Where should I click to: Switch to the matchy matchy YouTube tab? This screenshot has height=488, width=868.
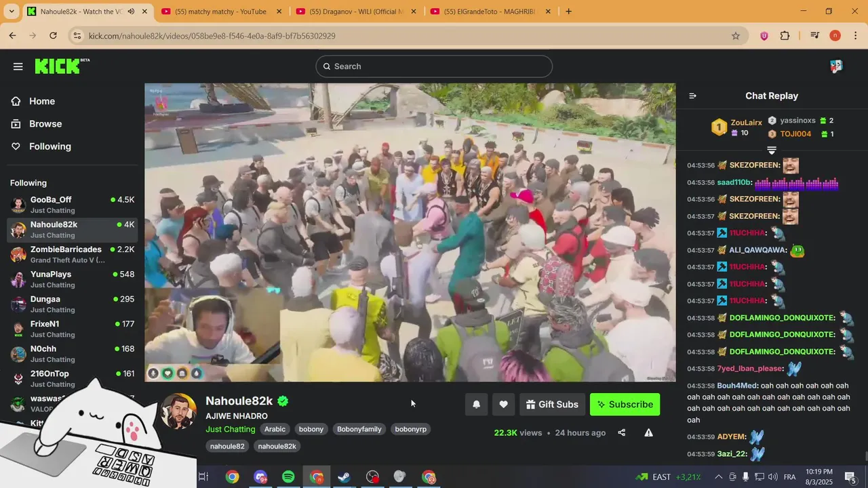click(220, 12)
